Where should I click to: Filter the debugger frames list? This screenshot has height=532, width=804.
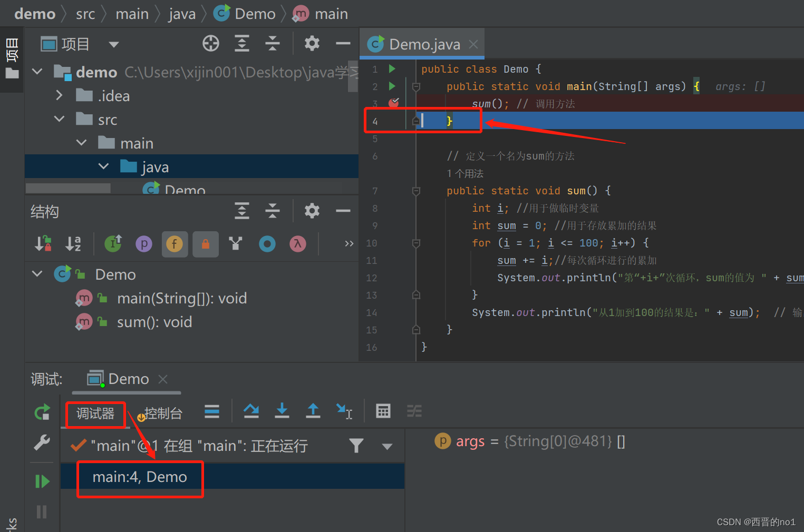pos(356,446)
